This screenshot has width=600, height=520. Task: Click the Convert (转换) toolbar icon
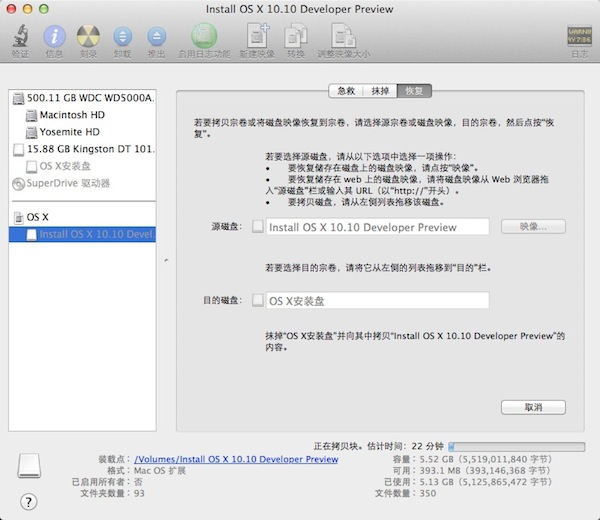pyautogui.click(x=296, y=36)
